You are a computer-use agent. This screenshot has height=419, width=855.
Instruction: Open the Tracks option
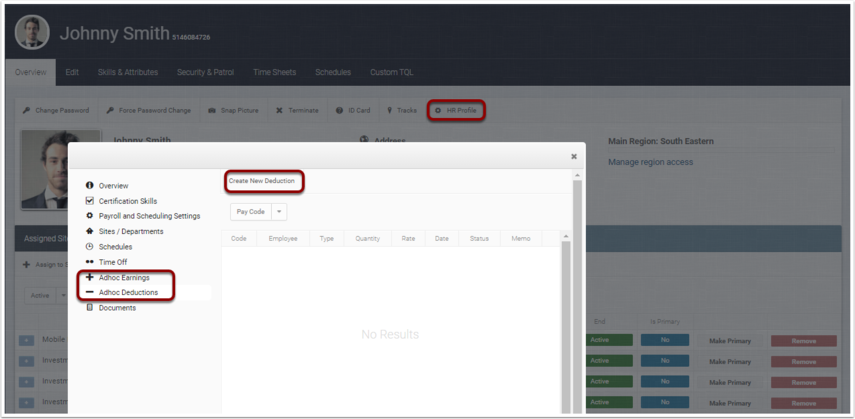402,110
